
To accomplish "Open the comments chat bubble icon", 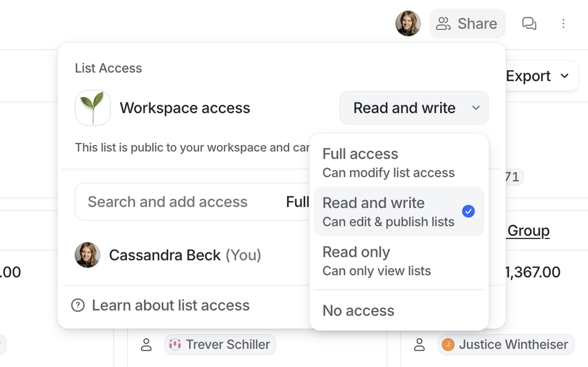I will (x=529, y=24).
